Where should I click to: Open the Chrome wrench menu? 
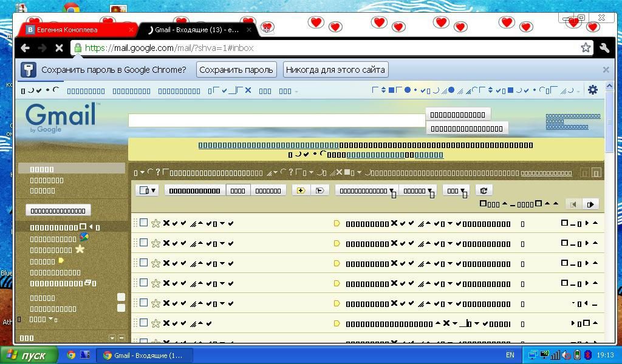click(604, 47)
